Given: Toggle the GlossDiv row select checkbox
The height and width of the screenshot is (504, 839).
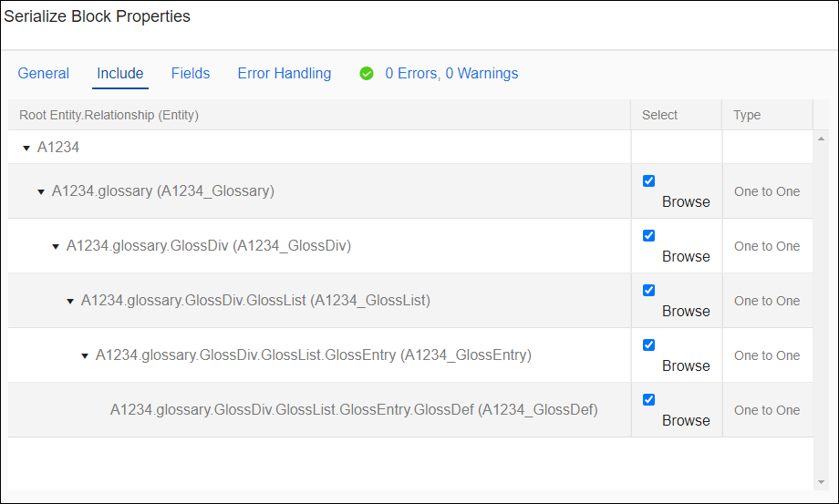Looking at the screenshot, I should tap(648, 236).
